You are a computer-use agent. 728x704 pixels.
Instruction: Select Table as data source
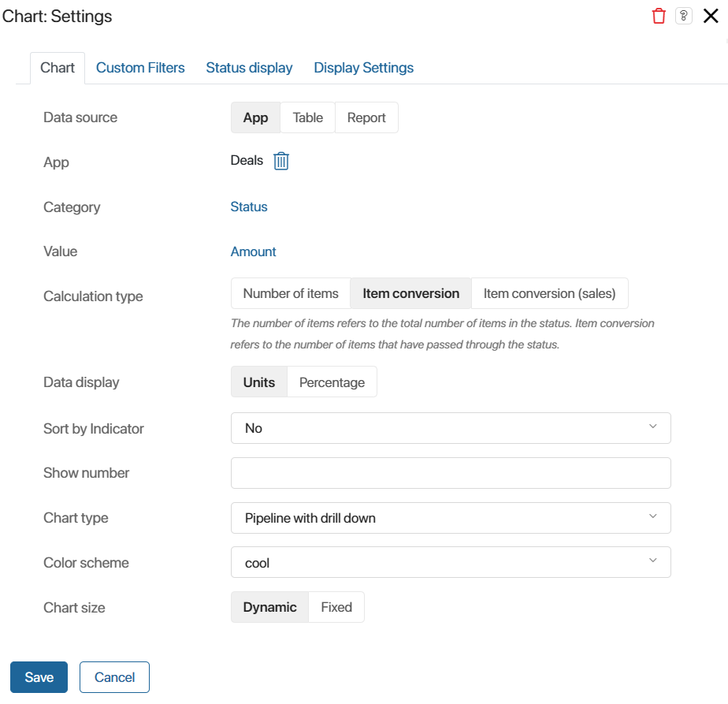[307, 117]
